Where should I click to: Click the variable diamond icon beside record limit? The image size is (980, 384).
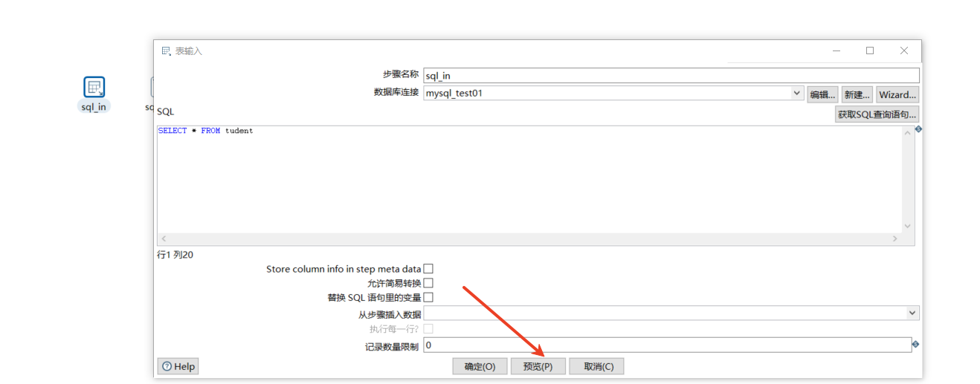[915, 344]
